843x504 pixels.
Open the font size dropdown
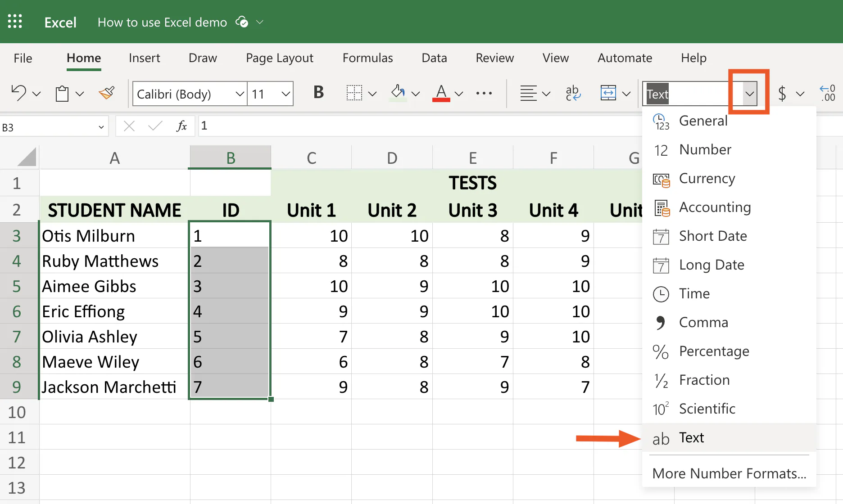[286, 94]
